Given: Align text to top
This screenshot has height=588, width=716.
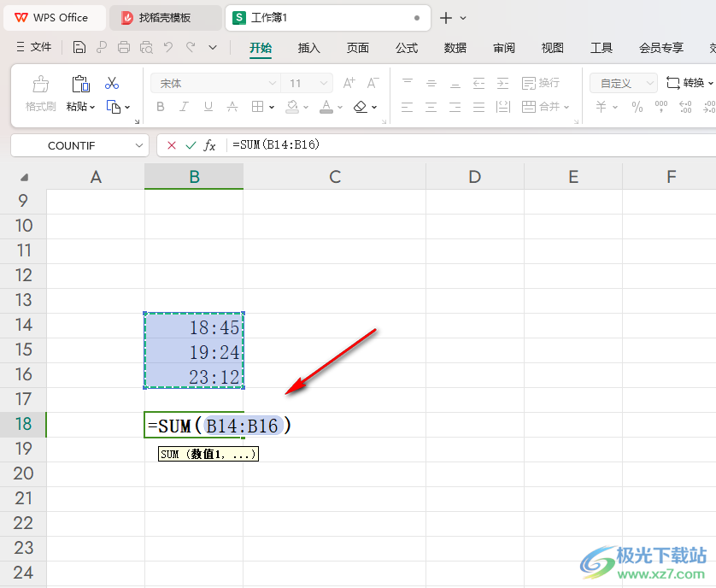Looking at the screenshot, I should [408, 83].
